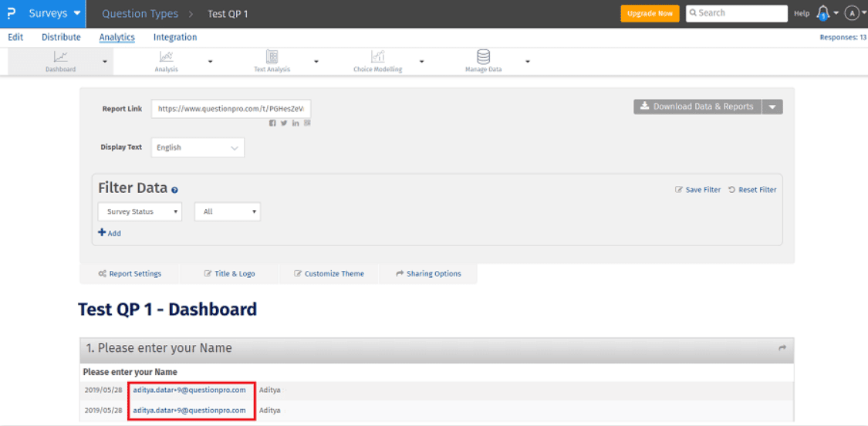This screenshot has height=426, width=868.
Task: Open the Help link
Action: tap(802, 13)
